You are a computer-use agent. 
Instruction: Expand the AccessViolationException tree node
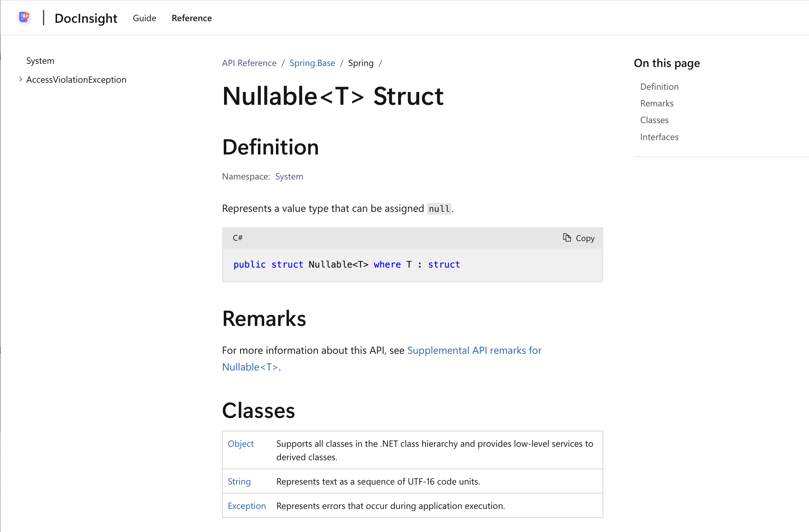tap(21, 79)
